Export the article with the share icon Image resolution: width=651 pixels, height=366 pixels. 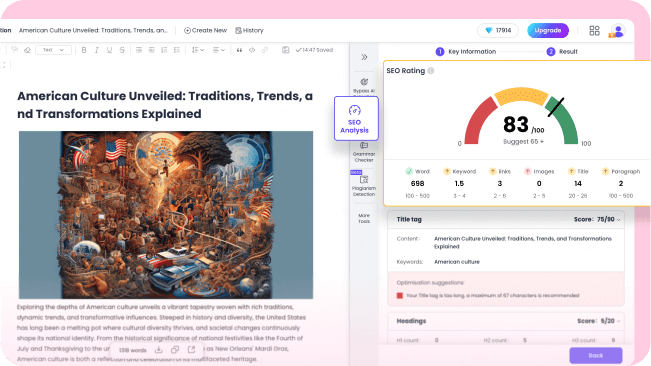191,350
